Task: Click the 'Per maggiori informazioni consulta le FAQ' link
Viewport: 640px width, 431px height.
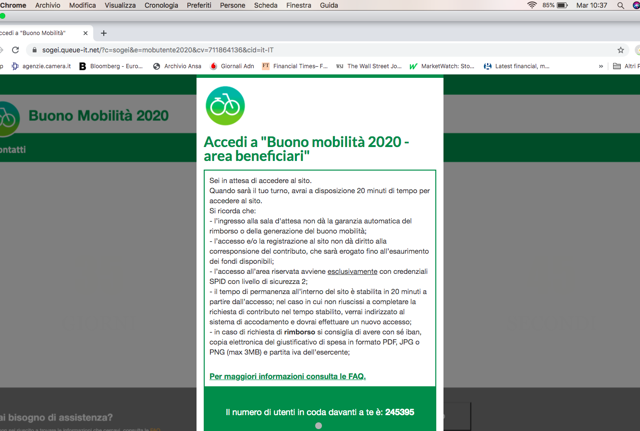Action: tap(287, 376)
